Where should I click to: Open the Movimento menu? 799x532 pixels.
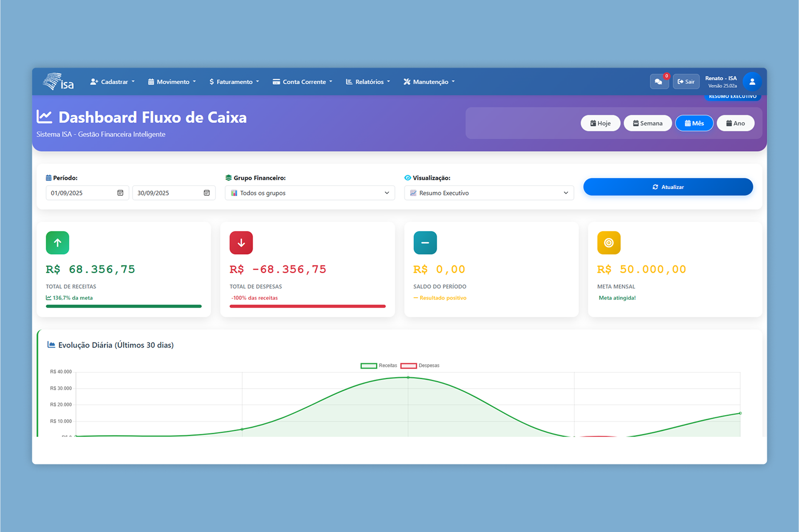pos(172,82)
